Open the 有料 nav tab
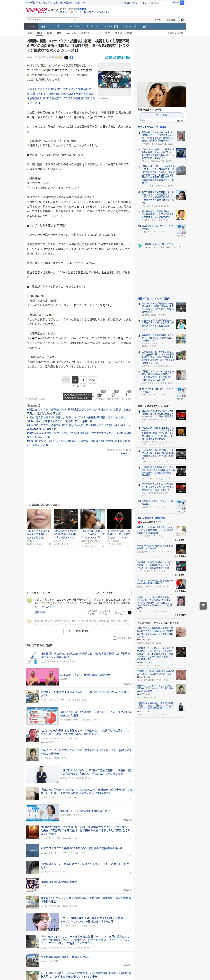 pyautogui.click(x=145, y=27)
